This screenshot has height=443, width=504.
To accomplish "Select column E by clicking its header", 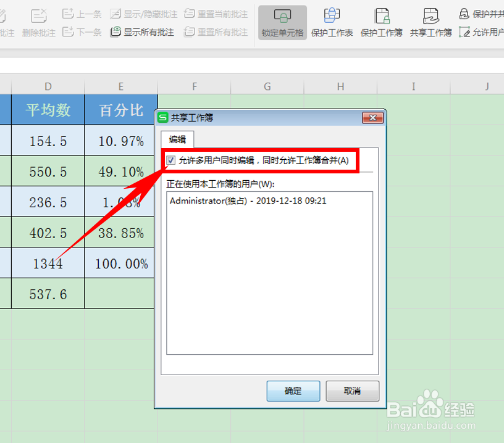I will 120,87.
